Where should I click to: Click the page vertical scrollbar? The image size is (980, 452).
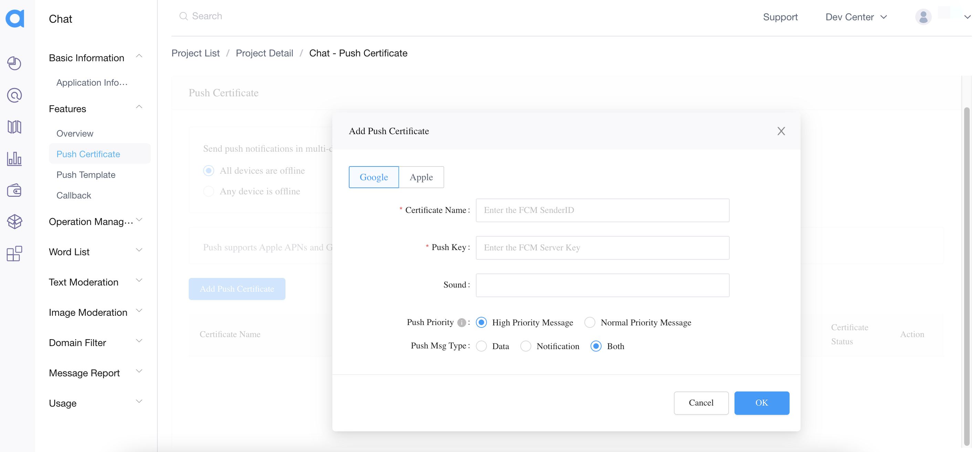(967, 276)
